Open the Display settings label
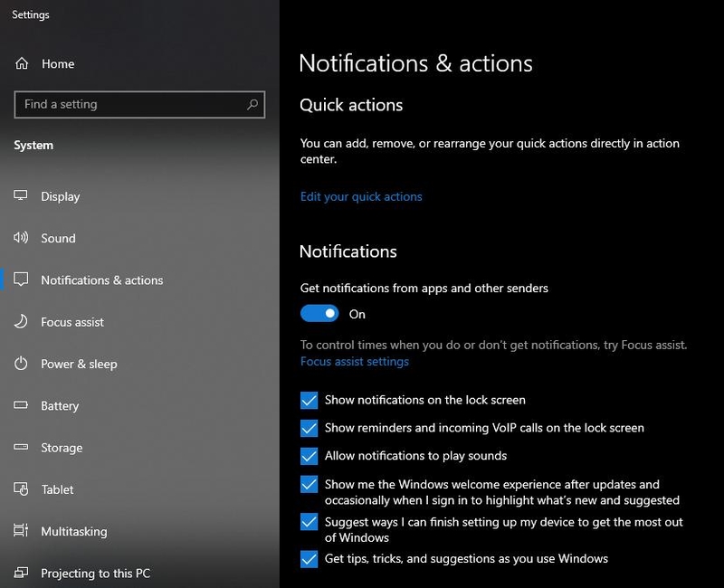The image size is (724, 588). pos(61,196)
